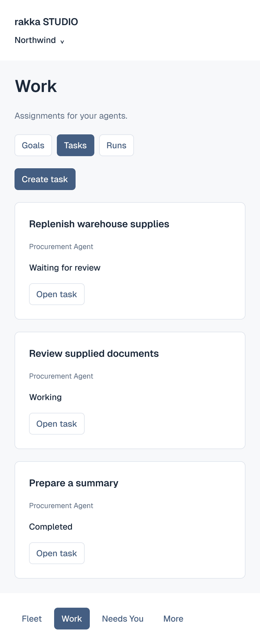
Task: Click Procurement Agent under Replenish warehouse supplies
Action: click(61, 247)
